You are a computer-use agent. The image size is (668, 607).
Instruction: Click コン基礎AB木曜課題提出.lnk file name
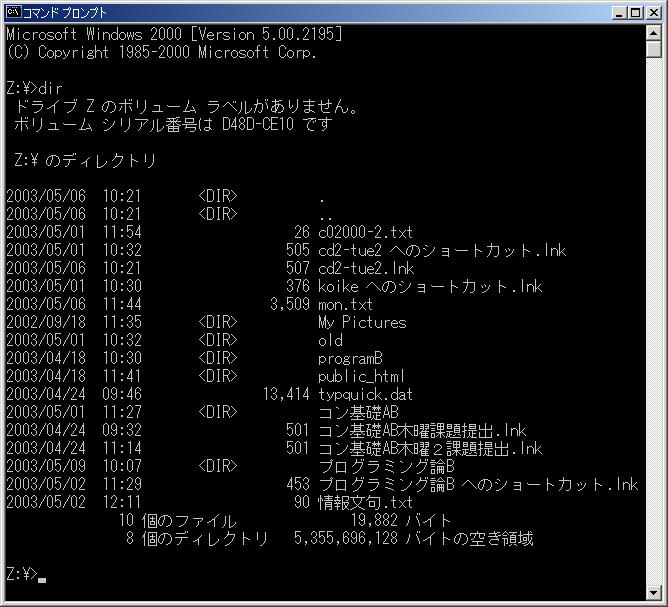[x=422, y=431]
